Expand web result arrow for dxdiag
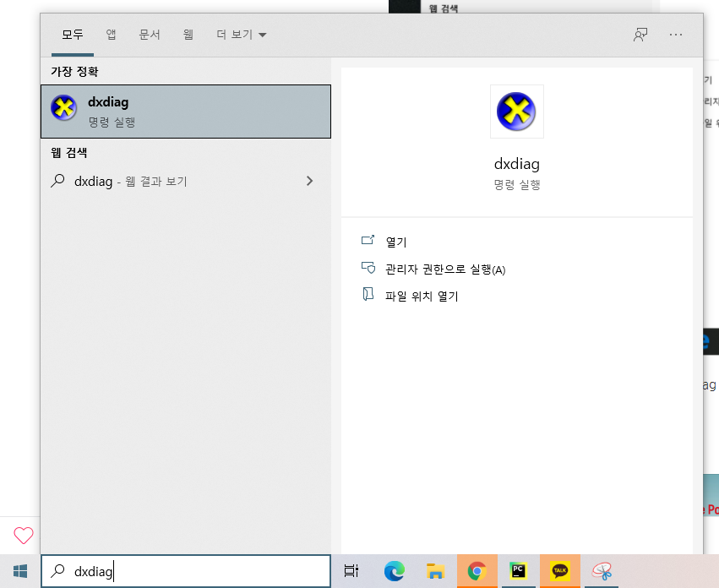The height and width of the screenshot is (588, 719). pos(309,181)
